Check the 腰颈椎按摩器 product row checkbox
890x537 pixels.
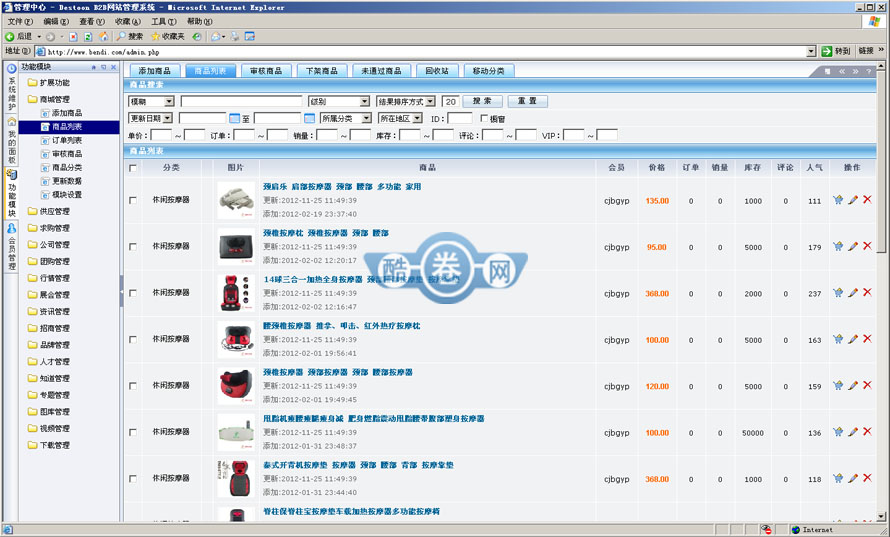(x=133, y=339)
